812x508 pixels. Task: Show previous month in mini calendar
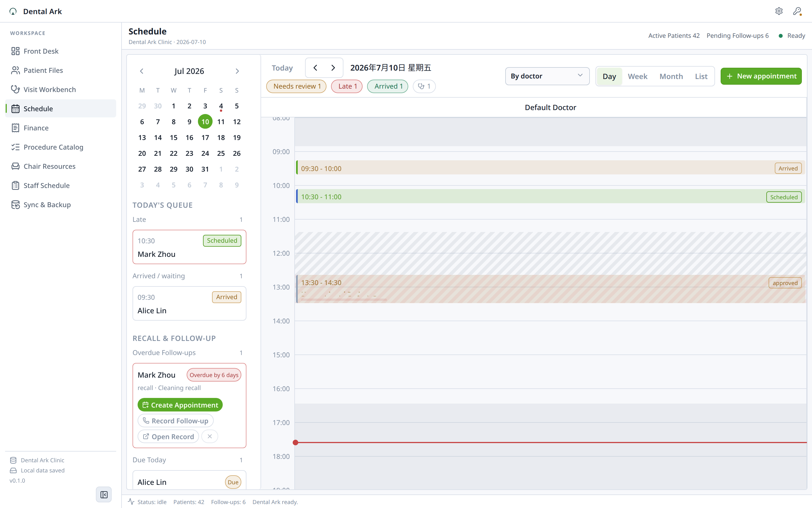point(142,71)
